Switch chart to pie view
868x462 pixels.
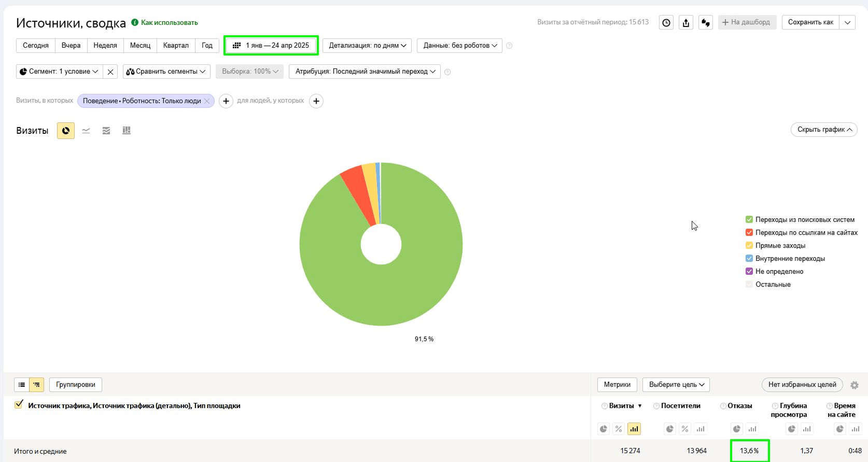pos(66,131)
